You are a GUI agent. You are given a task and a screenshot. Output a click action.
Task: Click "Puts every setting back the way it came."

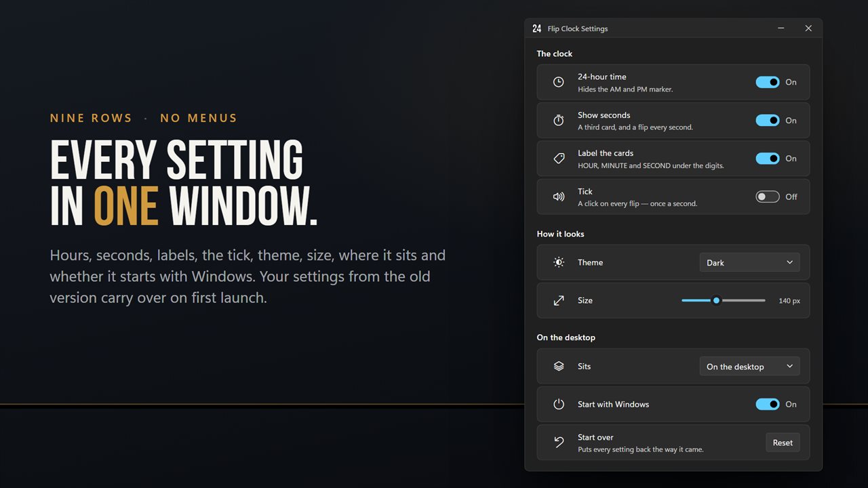tap(641, 449)
